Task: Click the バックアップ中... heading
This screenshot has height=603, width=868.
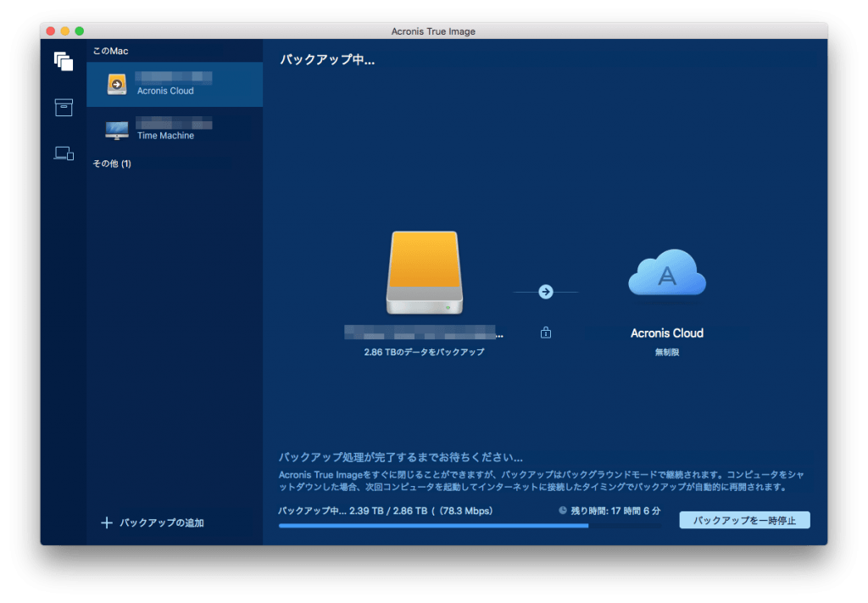Action: (327, 60)
